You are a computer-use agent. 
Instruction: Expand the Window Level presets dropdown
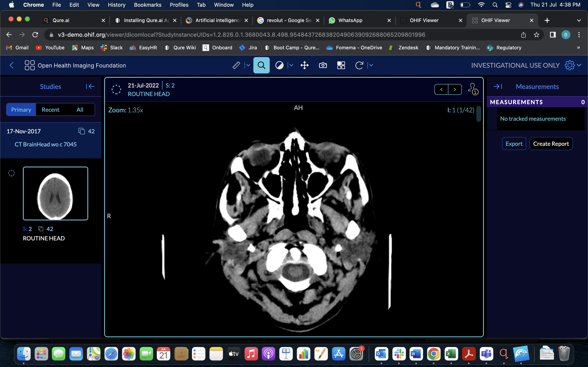point(291,65)
